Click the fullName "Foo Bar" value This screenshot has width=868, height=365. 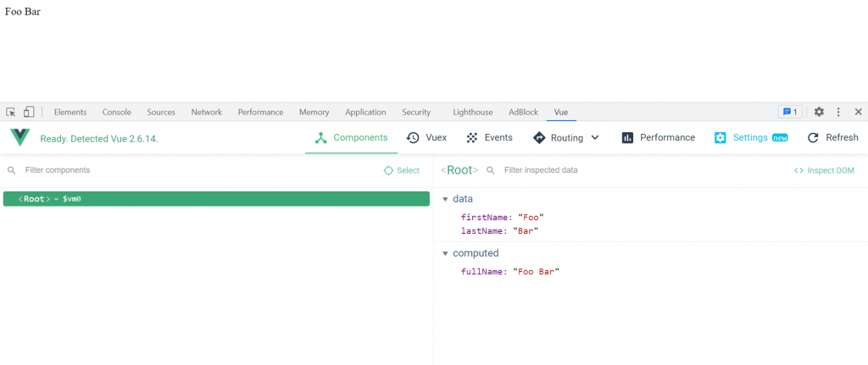536,272
